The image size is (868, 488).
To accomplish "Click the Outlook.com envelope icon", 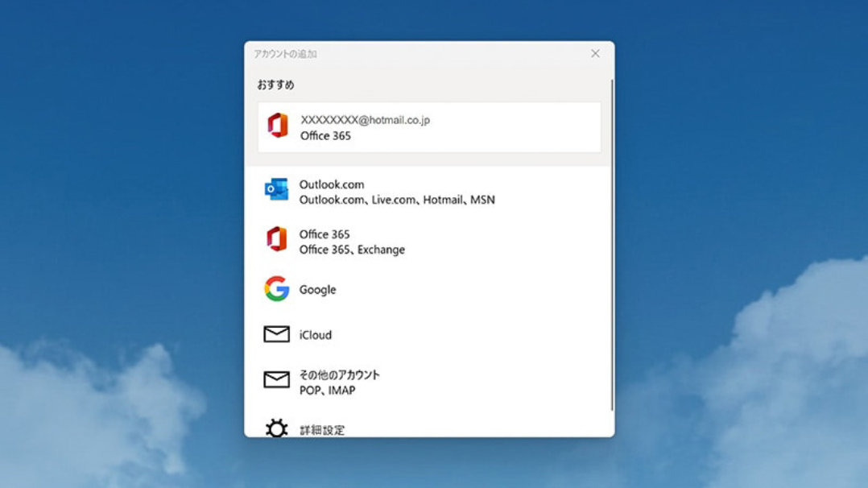I will click(276, 189).
